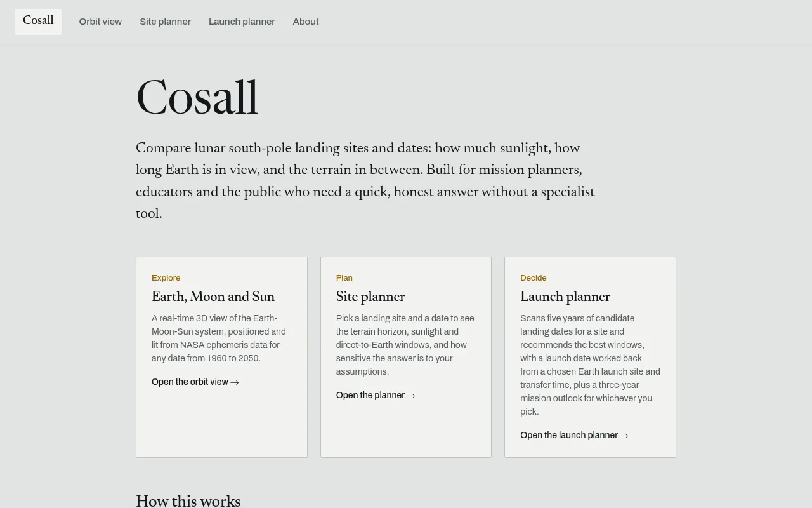
Task: Click the 'A real-time 3D view' card description
Action: pos(219,338)
